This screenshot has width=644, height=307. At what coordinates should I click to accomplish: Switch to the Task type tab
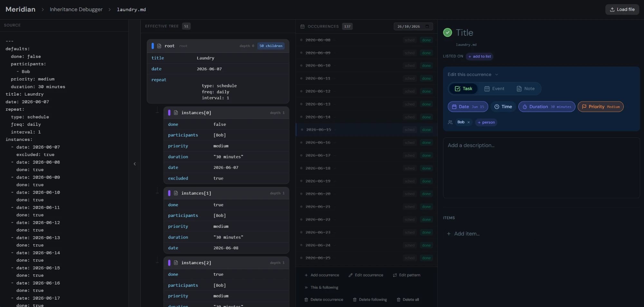[463, 88]
